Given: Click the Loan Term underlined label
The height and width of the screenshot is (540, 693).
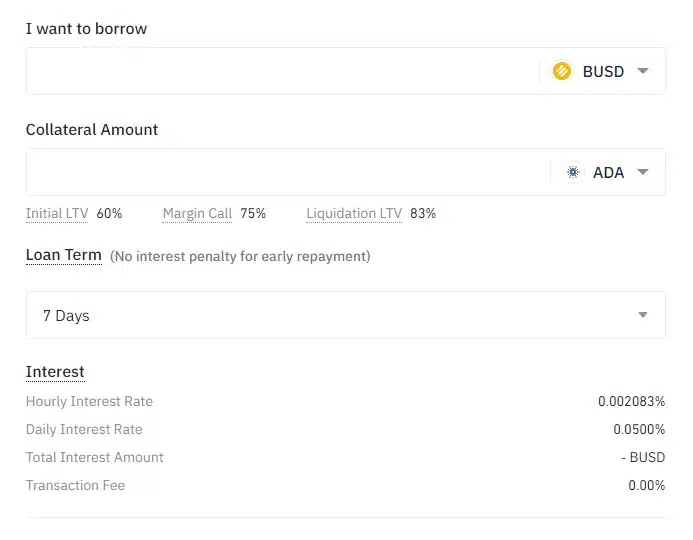Looking at the screenshot, I should pyautogui.click(x=64, y=255).
